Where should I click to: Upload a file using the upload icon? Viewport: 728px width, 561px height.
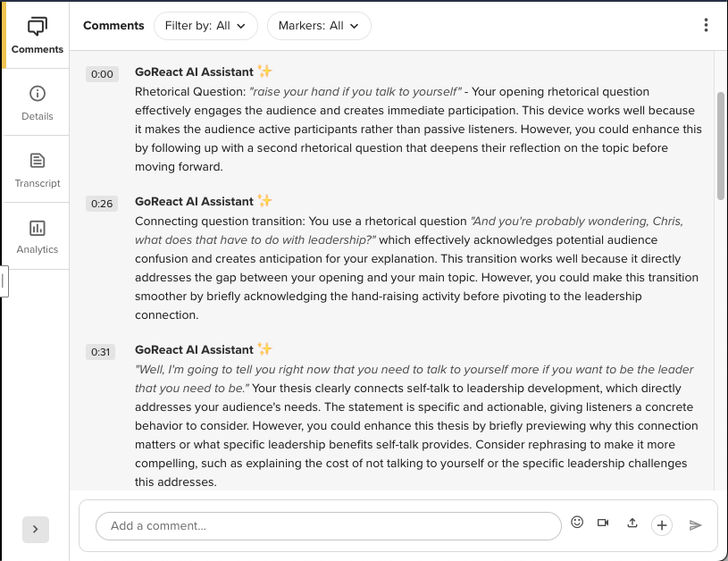click(x=633, y=522)
